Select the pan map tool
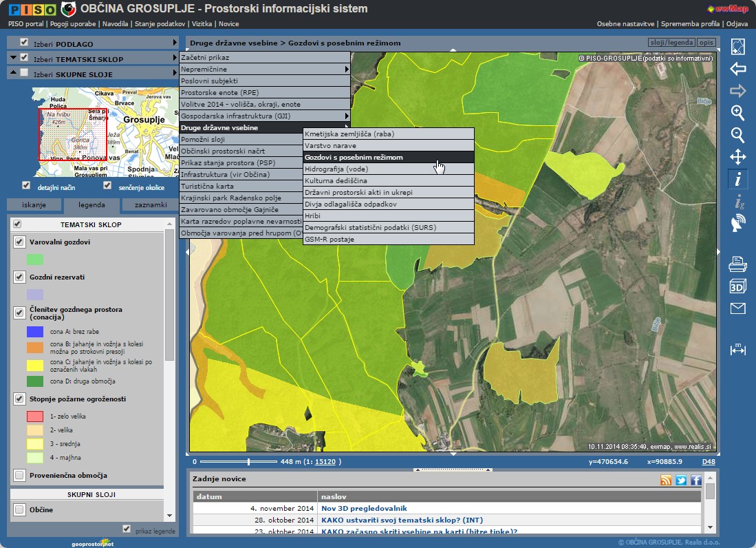Screen dimensions: 756x548 click(x=737, y=157)
